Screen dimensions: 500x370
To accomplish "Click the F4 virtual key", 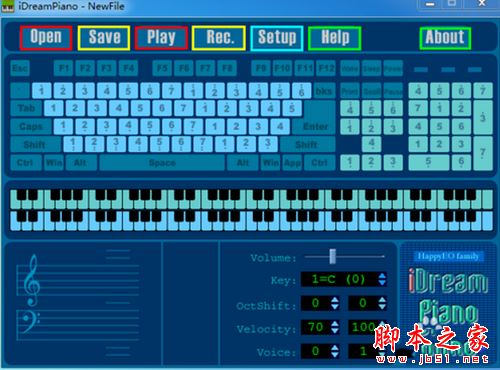I will [x=128, y=69].
